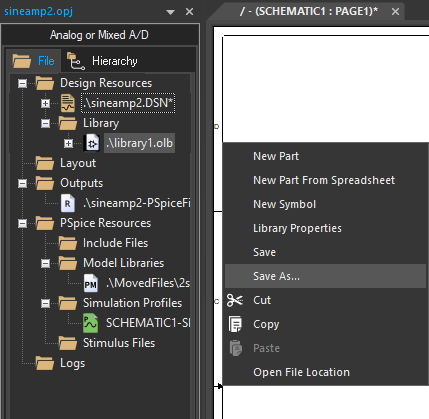The image size is (429, 419).
Task: Click the Copy icon in context menu
Action: click(235, 324)
